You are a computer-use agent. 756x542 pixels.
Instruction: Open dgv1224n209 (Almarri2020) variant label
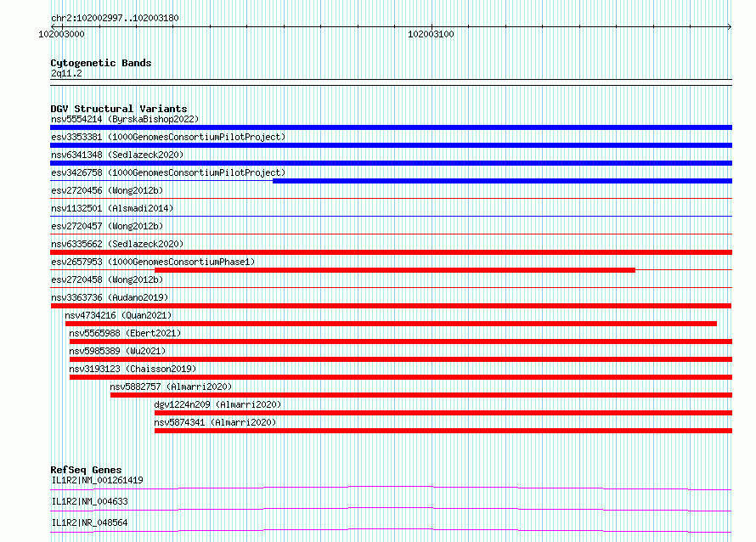[x=217, y=404]
